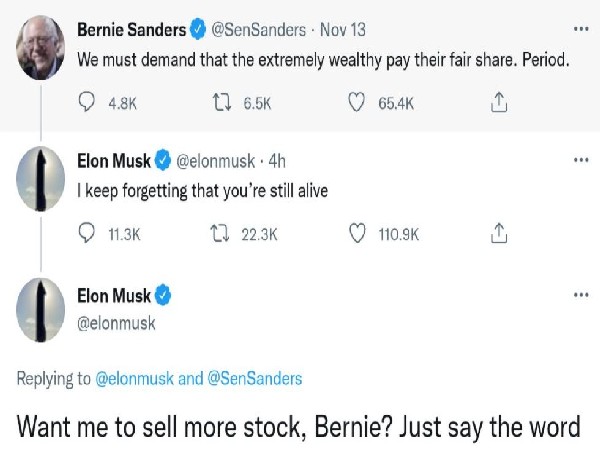
Task: Retweet Bernie Sanders' fair share tweet
Action: pos(226,101)
